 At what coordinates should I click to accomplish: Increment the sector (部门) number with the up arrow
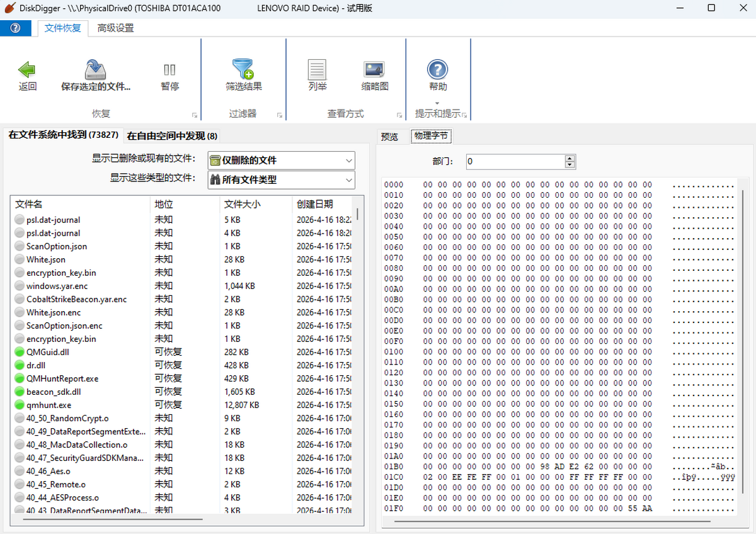point(570,158)
